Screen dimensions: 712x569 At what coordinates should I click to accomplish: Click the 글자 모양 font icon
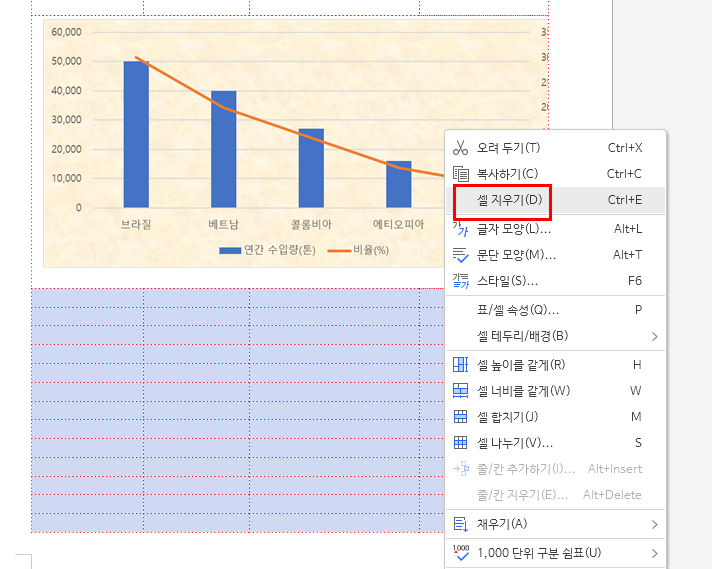coord(460,228)
